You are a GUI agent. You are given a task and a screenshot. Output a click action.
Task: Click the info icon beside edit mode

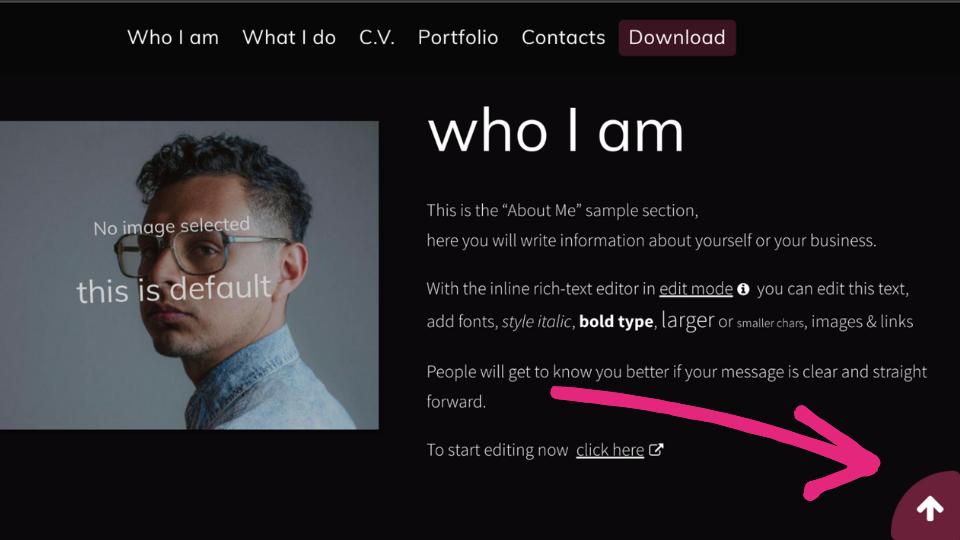743,289
